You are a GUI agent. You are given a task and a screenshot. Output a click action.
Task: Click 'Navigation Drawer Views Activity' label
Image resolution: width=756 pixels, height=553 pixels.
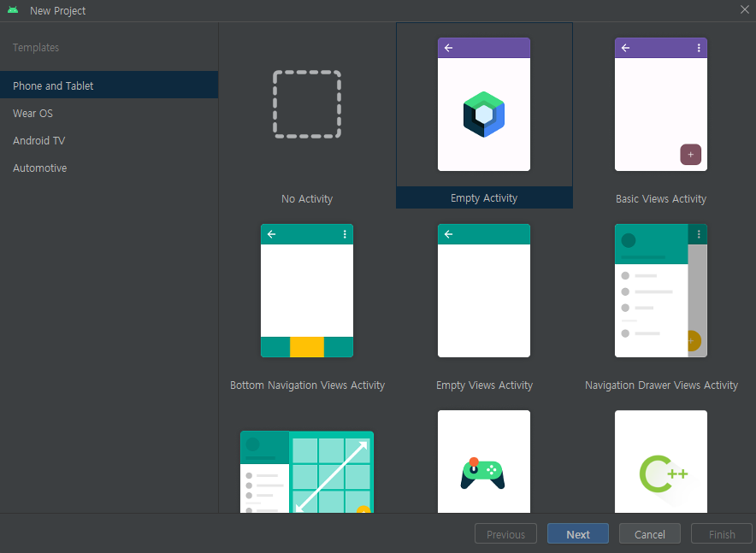(x=661, y=385)
